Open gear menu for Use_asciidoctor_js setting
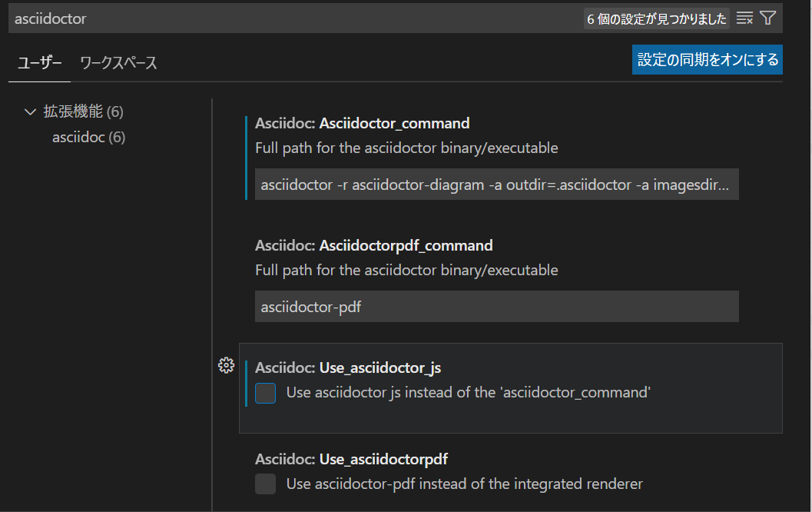Image resolution: width=812 pixels, height=512 pixels. tap(226, 365)
